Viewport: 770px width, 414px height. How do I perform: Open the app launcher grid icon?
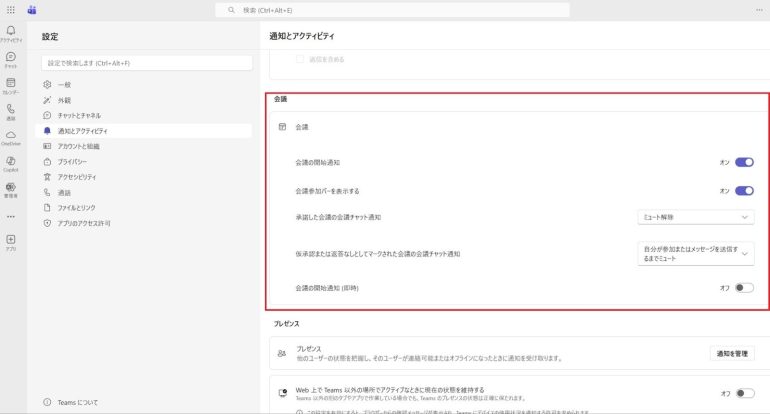click(x=10, y=9)
